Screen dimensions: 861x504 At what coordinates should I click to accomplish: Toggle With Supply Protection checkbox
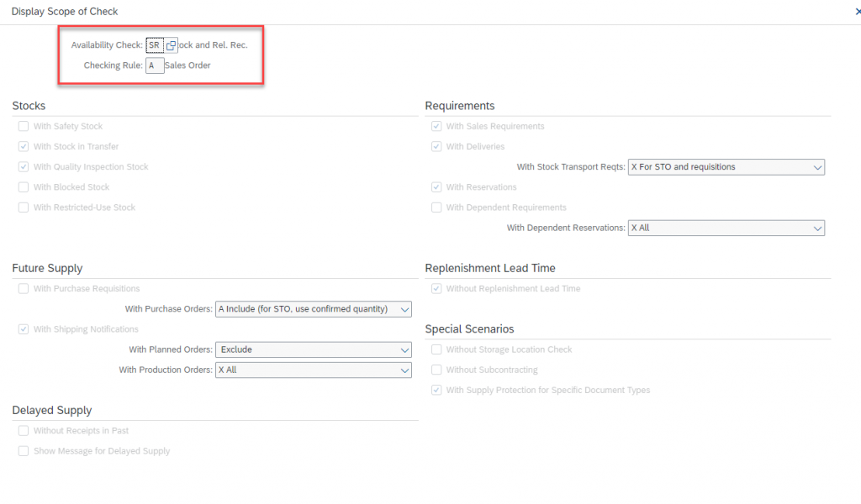pos(436,390)
